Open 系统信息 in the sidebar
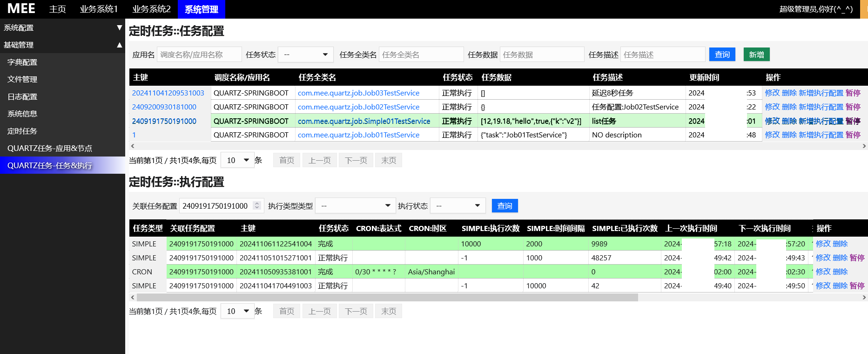868x354 pixels. tap(62, 114)
